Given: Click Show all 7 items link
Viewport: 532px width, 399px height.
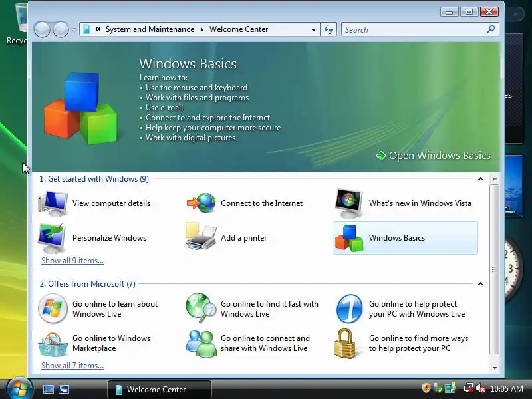Looking at the screenshot, I should (72, 366).
